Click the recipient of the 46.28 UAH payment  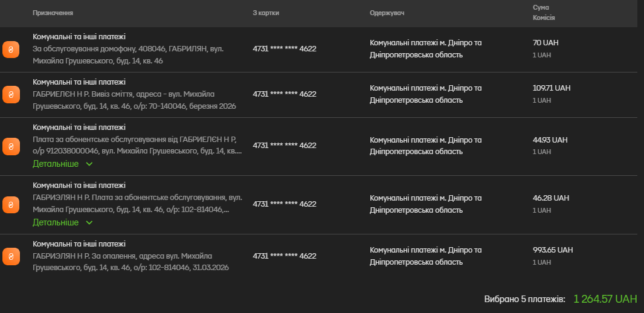pyautogui.click(x=425, y=204)
